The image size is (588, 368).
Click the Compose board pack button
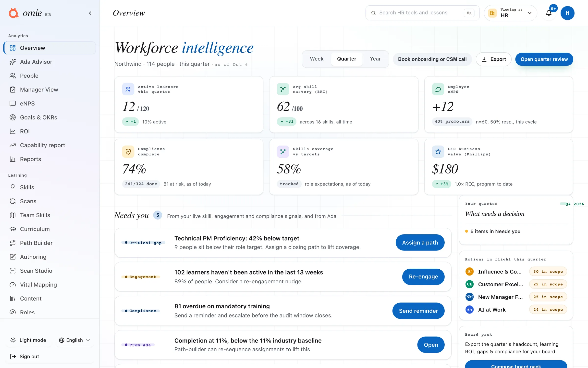point(516,365)
